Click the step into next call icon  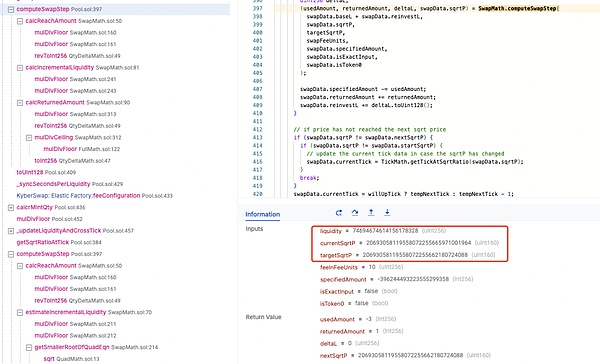tap(339, 213)
